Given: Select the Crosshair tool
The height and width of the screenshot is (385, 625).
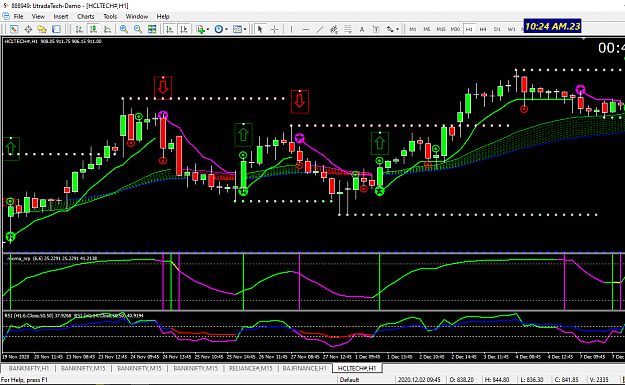Looking at the screenshot, I should 274,29.
